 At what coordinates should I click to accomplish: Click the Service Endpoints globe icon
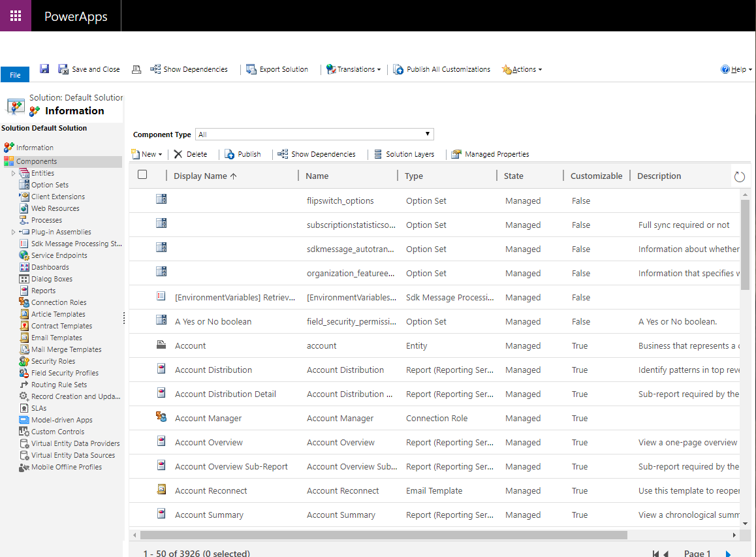[24, 255]
